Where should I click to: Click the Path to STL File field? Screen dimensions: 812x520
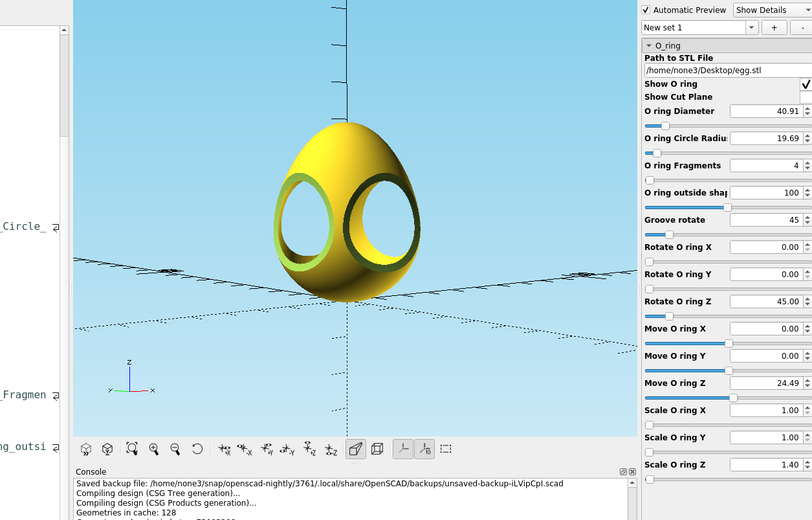728,71
